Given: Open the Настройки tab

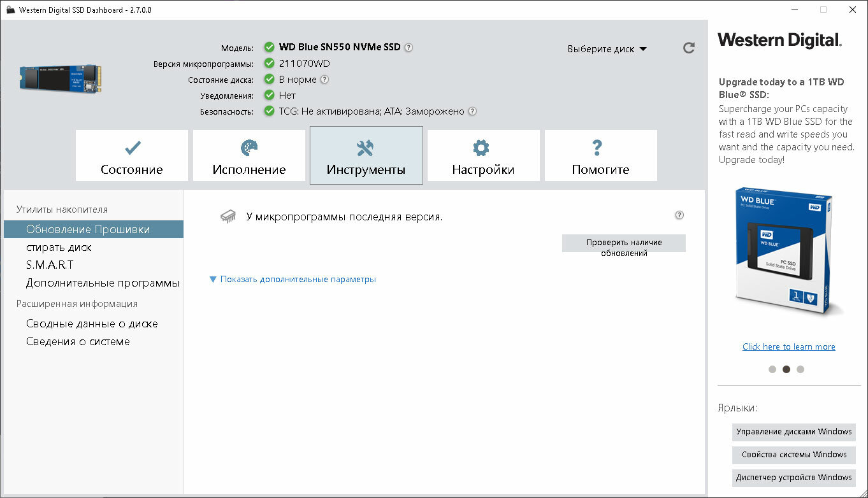Looking at the screenshot, I should coord(484,155).
